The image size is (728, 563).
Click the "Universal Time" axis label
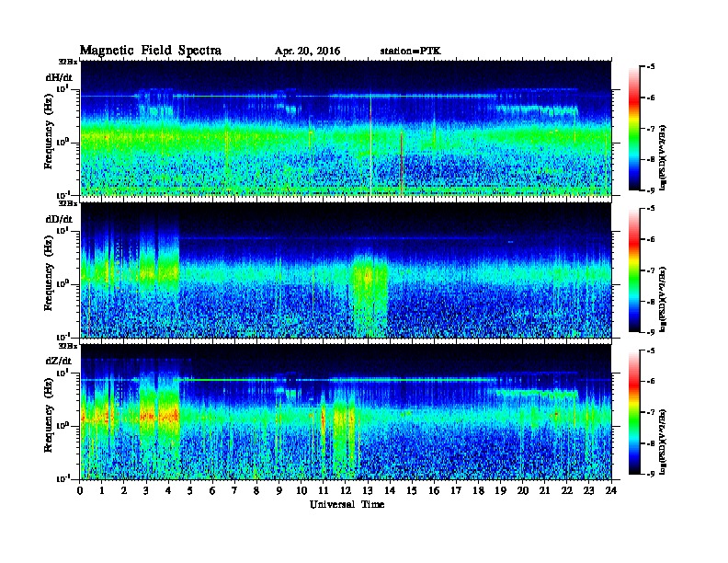[347, 504]
